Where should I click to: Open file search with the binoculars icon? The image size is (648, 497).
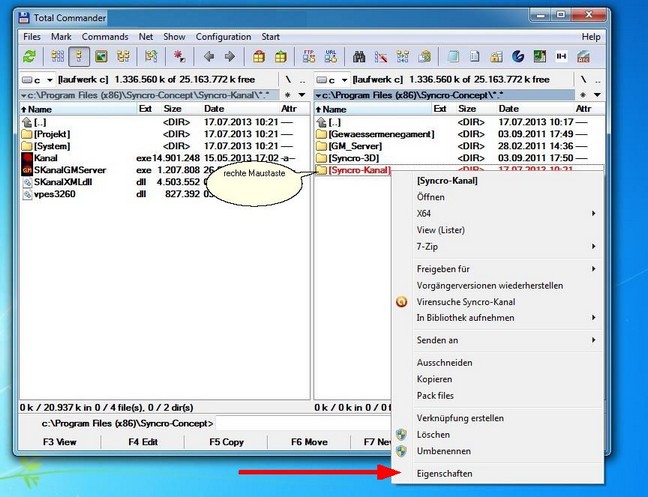coord(359,56)
